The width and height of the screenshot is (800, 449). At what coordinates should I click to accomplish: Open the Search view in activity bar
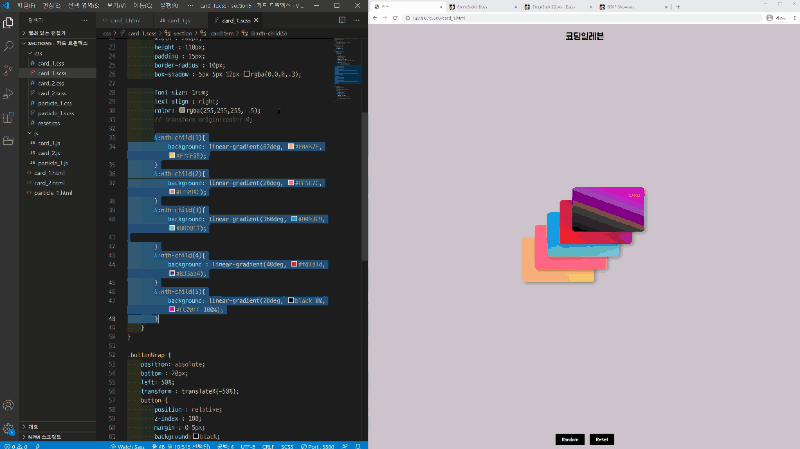click(9, 46)
